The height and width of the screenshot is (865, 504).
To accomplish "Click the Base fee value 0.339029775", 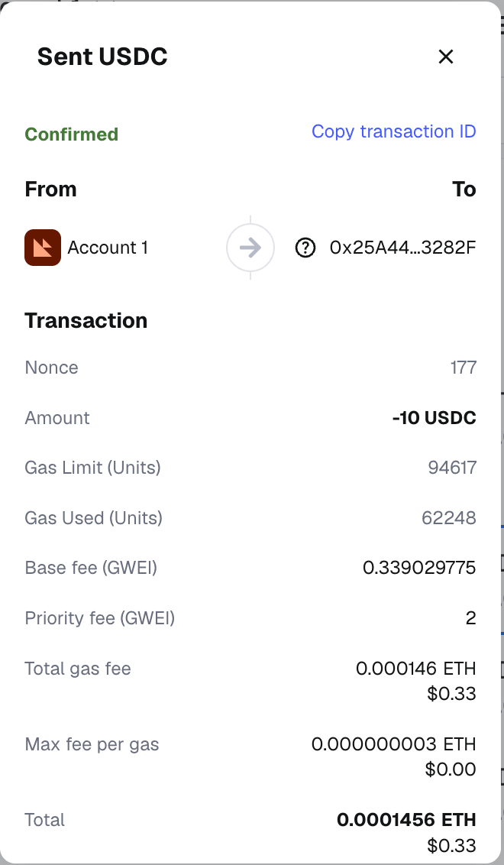I will pos(419,568).
